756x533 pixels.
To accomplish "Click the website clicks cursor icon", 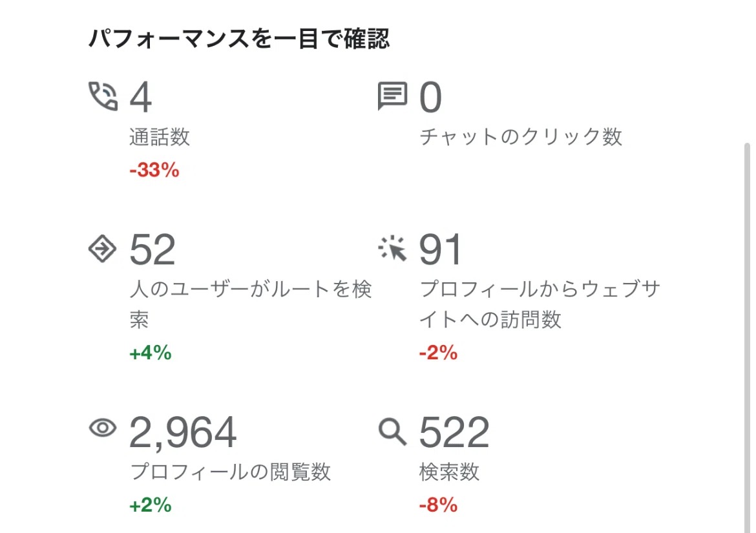I will point(393,249).
